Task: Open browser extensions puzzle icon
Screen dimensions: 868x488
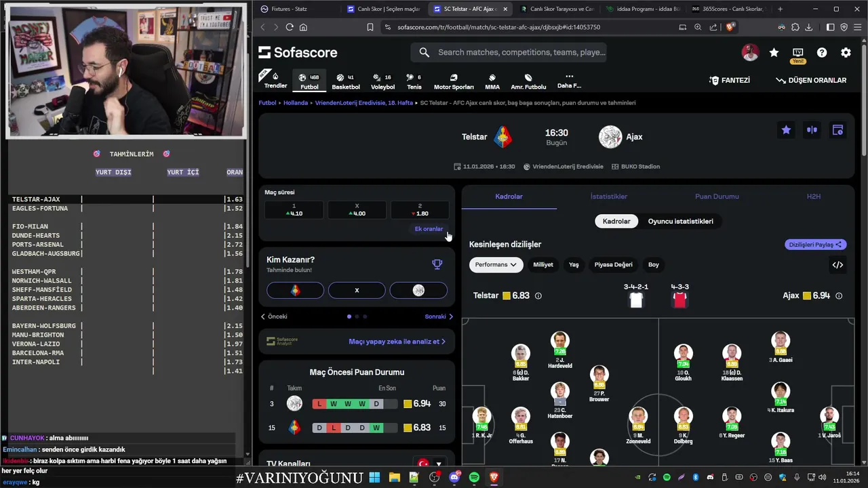Action: (x=795, y=27)
